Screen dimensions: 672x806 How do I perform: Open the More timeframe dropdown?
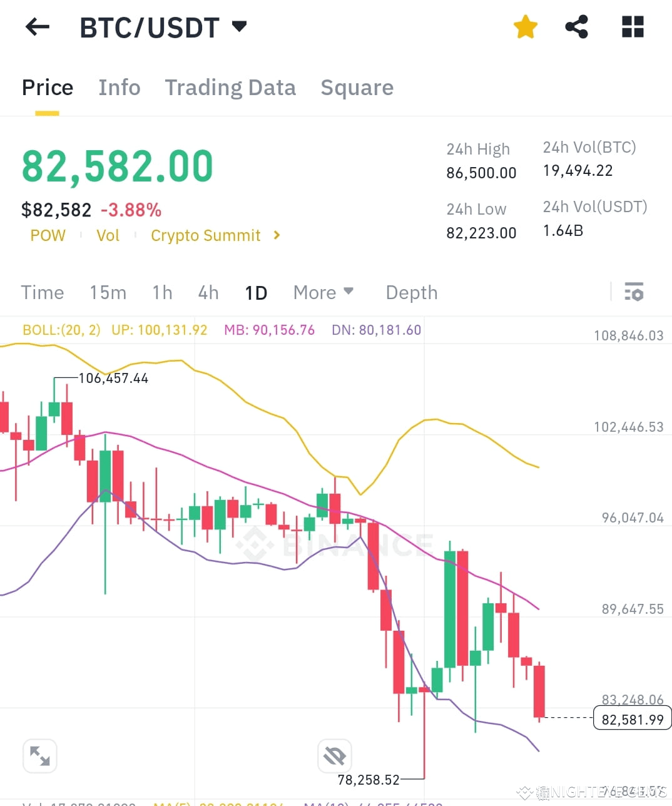(323, 292)
